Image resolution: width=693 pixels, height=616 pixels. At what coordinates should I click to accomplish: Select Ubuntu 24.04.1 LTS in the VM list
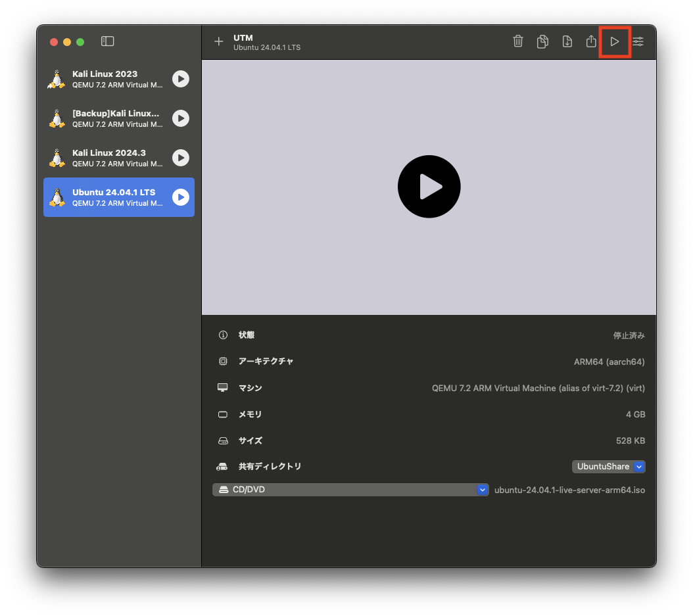(x=119, y=197)
